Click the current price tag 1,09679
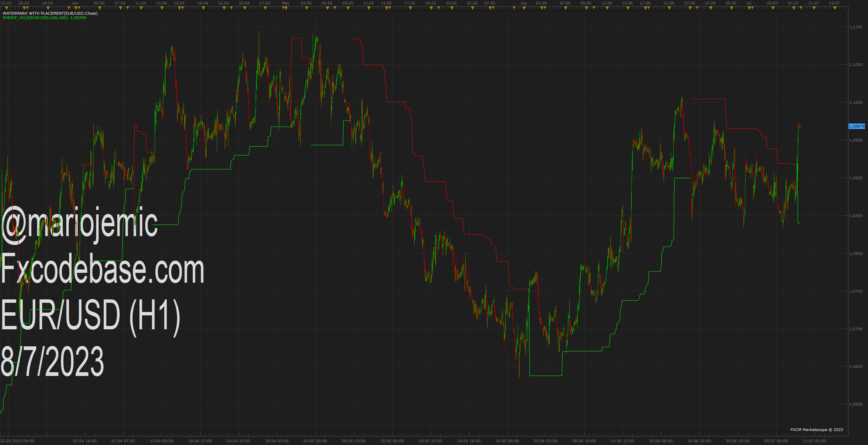 point(856,126)
